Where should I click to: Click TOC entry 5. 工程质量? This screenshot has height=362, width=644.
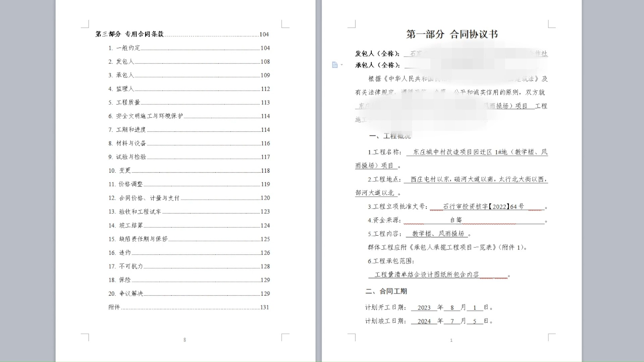point(189,103)
